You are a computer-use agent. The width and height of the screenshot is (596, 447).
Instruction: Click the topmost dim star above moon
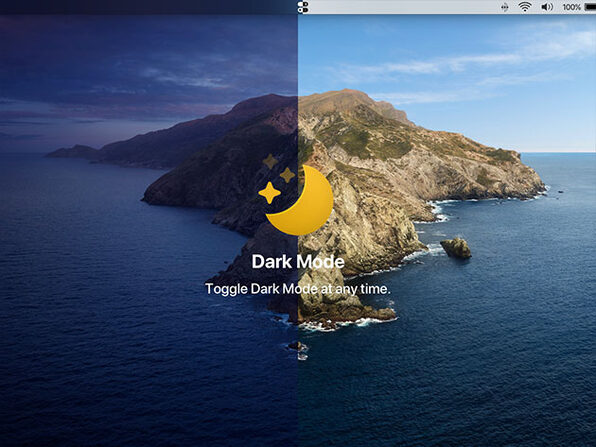pos(270,162)
